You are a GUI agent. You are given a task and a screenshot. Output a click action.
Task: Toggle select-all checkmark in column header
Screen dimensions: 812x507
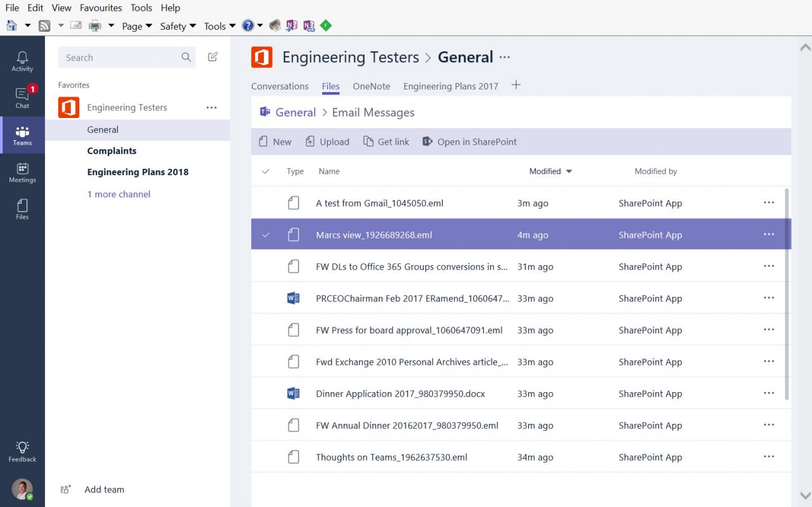click(266, 171)
